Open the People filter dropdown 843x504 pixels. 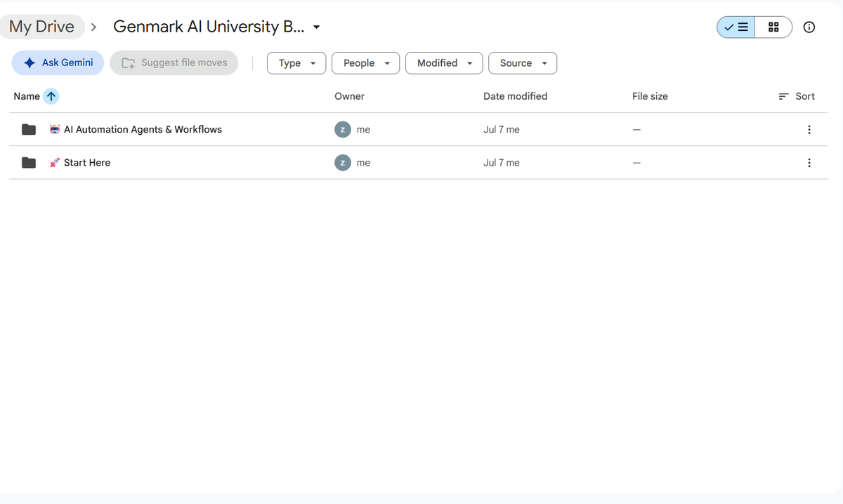(x=366, y=63)
